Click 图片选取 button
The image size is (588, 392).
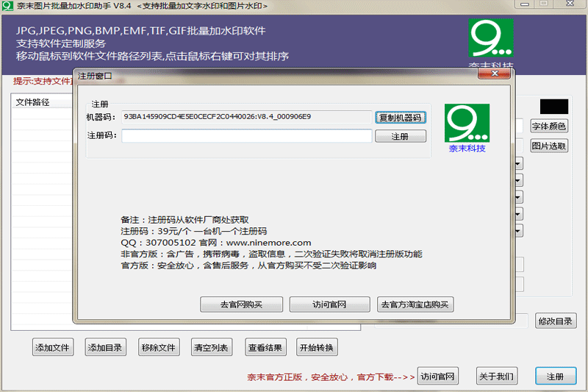(x=549, y=146)
